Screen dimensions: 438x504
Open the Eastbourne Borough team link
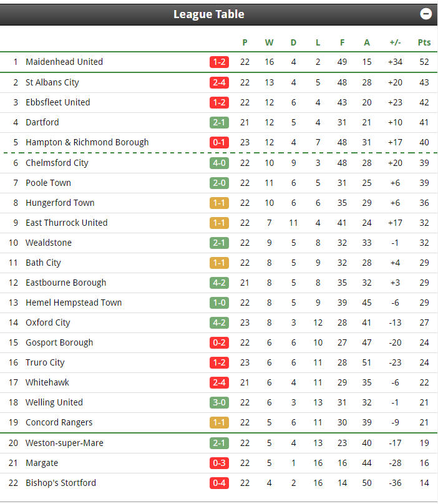click(x=66, y=283)
